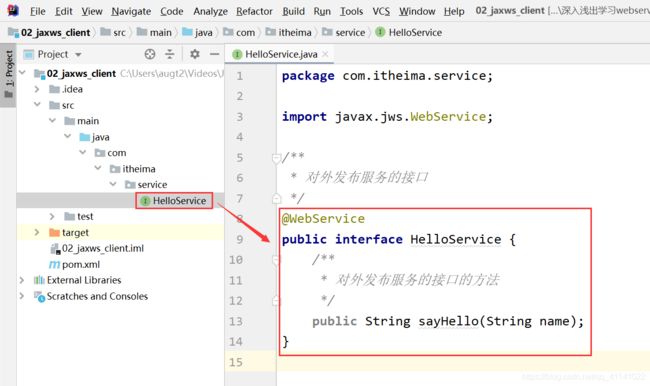Collapse the com package

[82, 153]
